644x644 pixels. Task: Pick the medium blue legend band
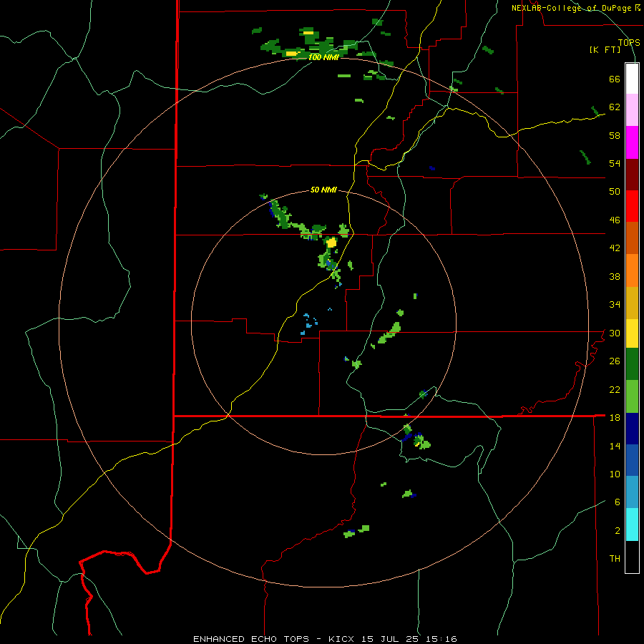click(632, 460)
